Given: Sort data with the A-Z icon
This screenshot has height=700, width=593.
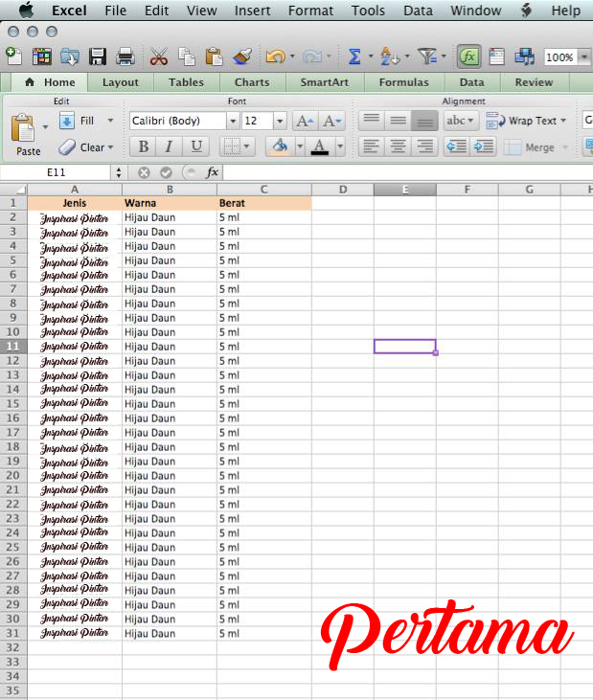Looking at the screenshot, I should click(x=389, y=56).
